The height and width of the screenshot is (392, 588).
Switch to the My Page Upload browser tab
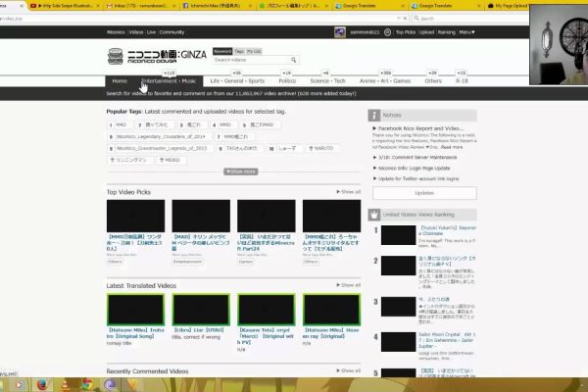pyautogui.click(x=508, y=6)
